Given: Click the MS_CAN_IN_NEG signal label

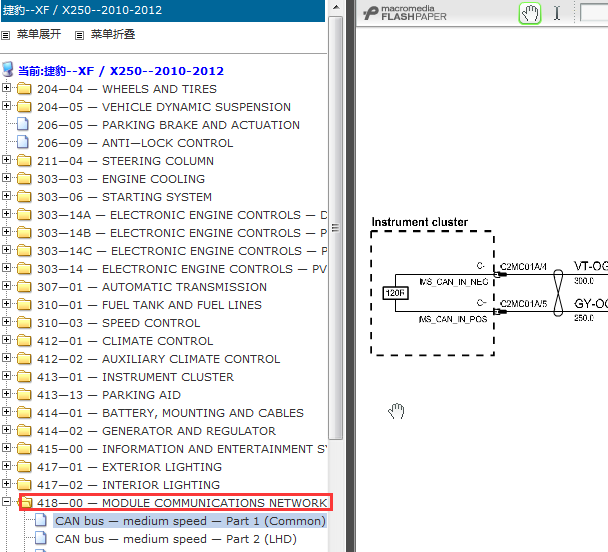Looking at the screenshot, I should point(453,282).
